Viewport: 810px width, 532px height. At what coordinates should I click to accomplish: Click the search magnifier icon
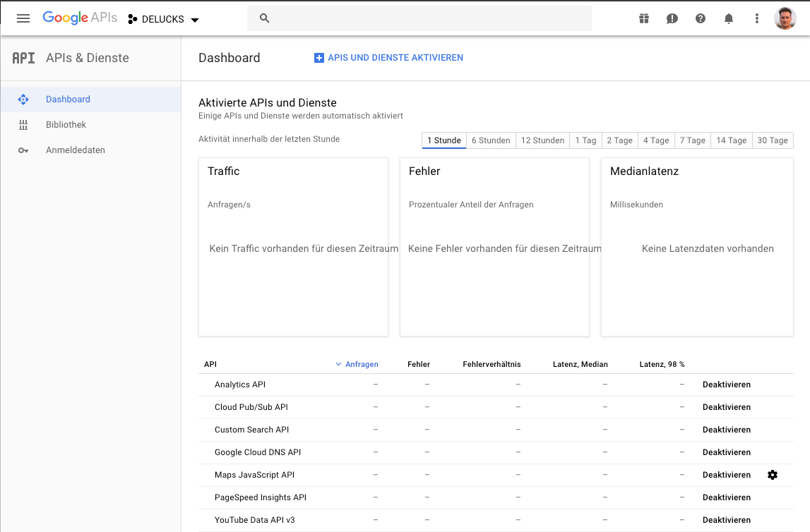pos(265,18)
